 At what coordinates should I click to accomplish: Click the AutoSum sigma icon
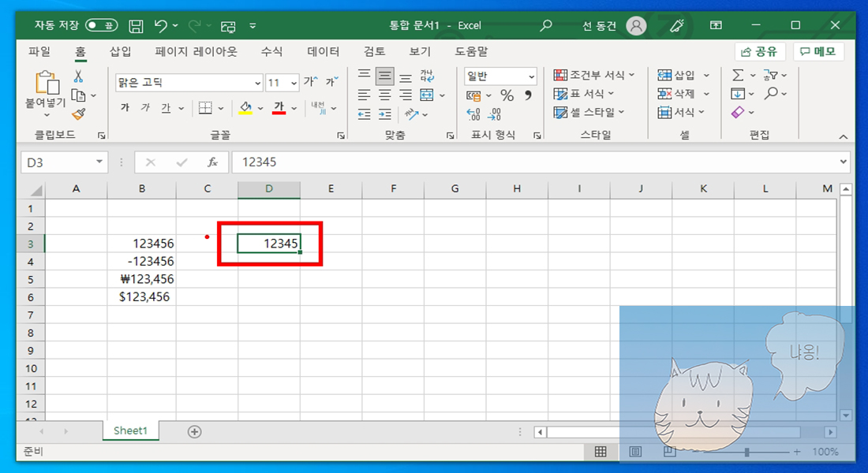(x=738, y=75)
